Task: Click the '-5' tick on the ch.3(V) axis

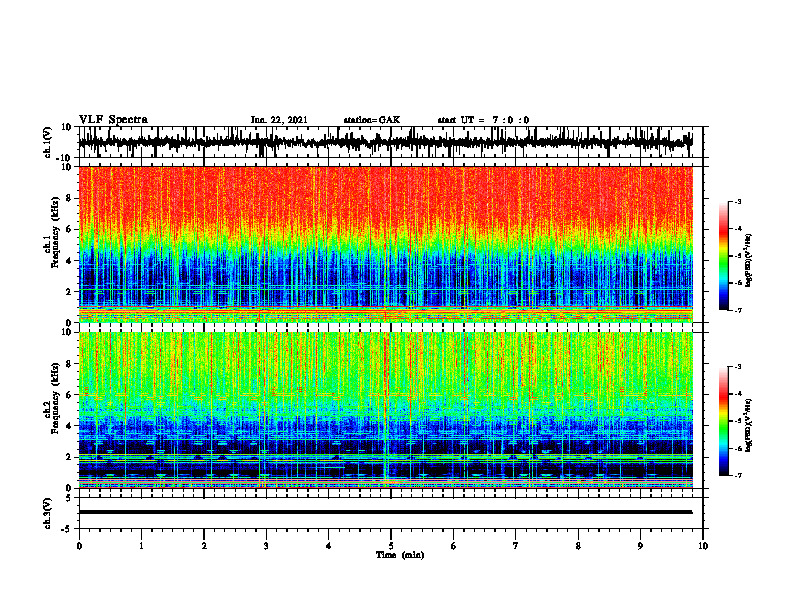Action: point(67,529)
